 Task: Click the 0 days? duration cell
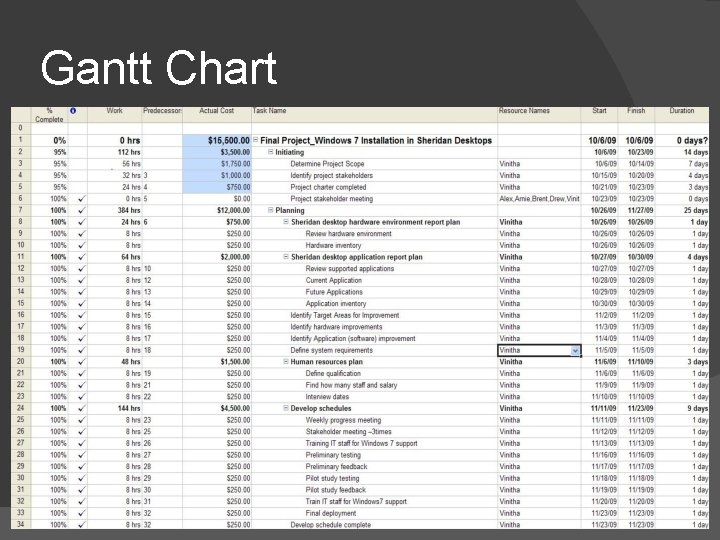click(x=681, y=141)
